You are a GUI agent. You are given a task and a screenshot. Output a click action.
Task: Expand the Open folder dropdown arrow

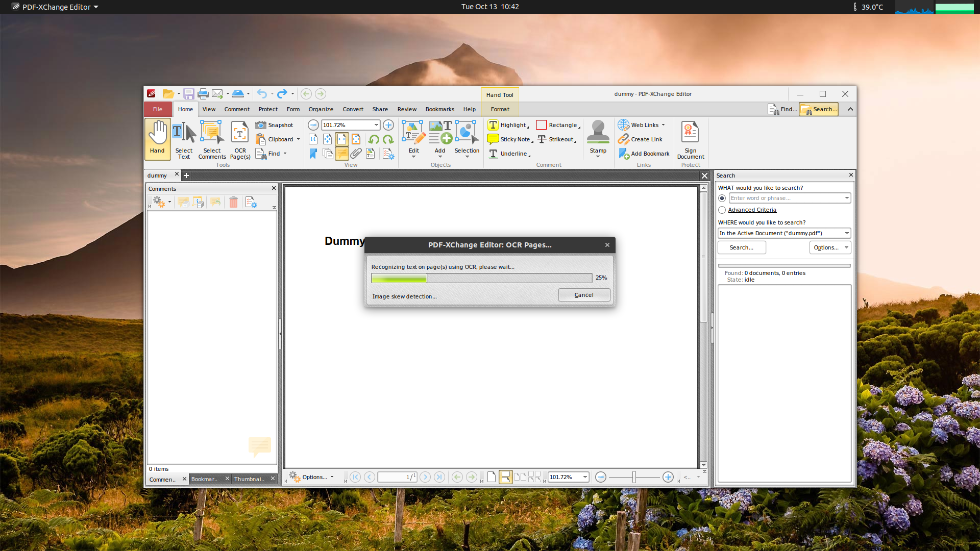(179, 94)
